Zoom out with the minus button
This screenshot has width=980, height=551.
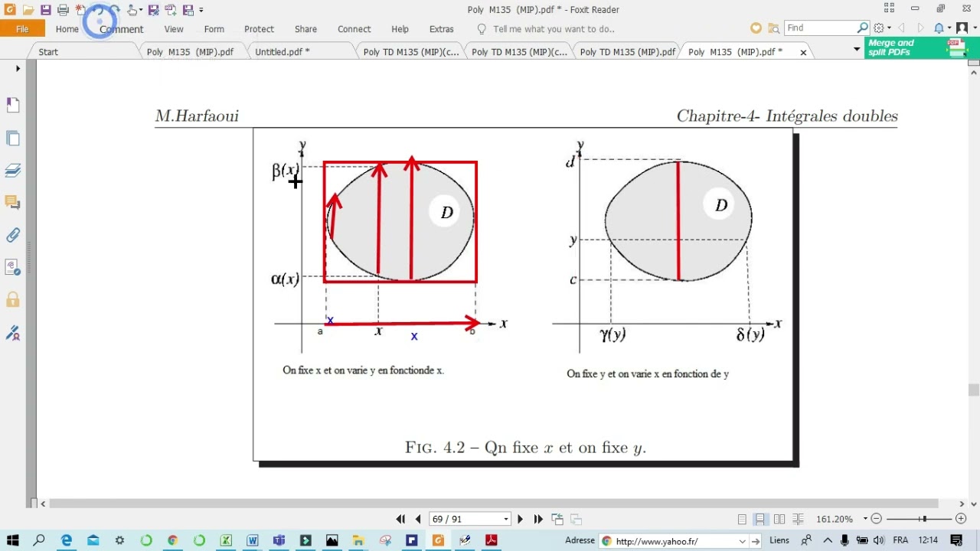click(x=877, y=519)
